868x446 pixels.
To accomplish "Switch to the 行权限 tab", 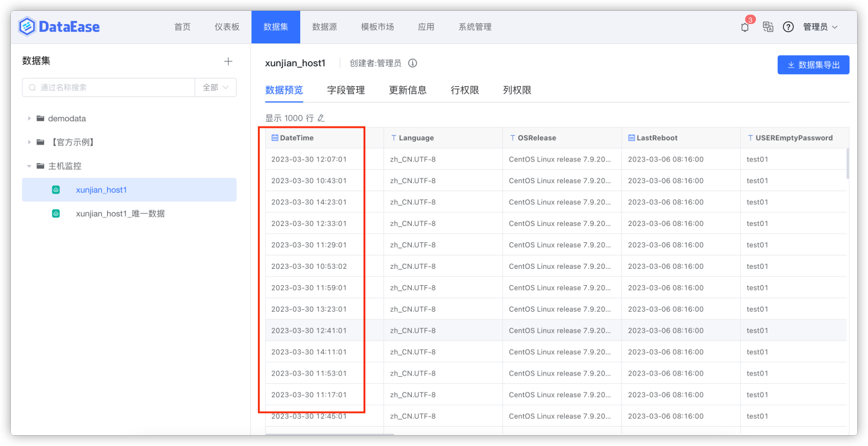I will click(464, 89).
